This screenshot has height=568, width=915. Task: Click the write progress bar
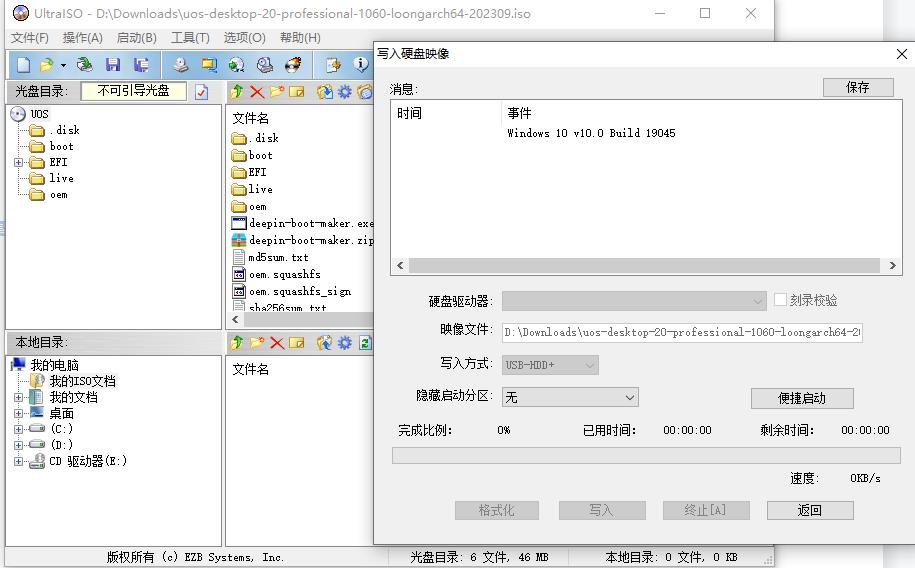coord(646,455)
